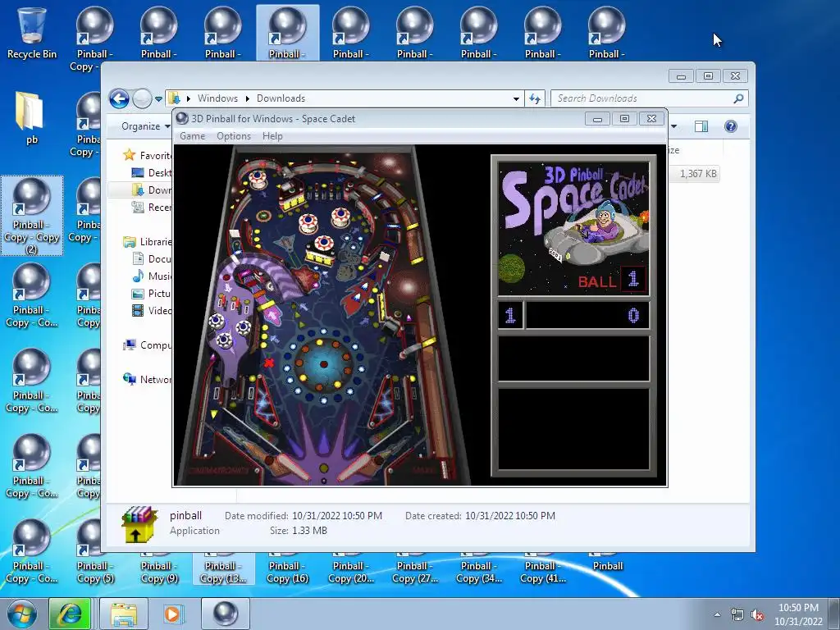Click the Windows breadcrumb in address bar
840x630 pixels.
pyautogui.click(x=217, y=98)
